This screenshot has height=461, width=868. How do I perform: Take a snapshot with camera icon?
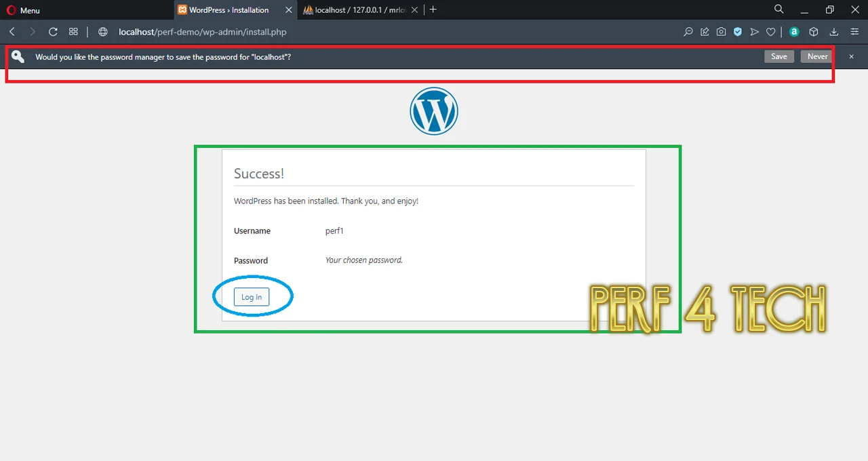pyautogui.click(x=721, y=32)
